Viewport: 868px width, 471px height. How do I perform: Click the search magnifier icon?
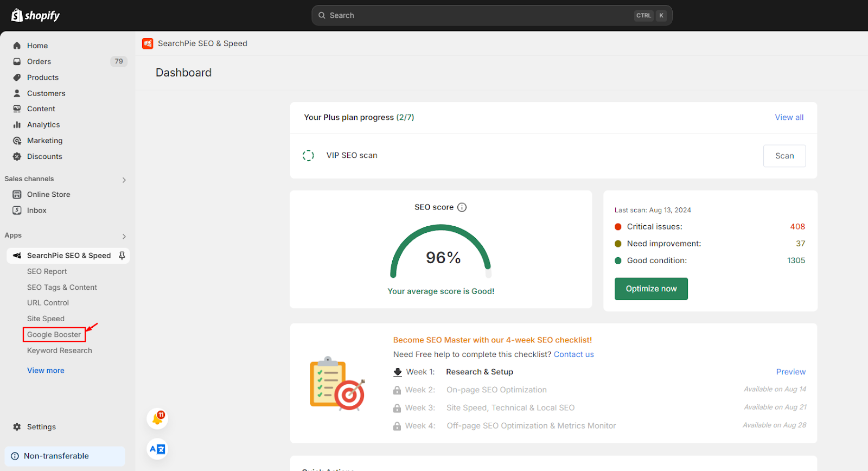[x=322, y=15]
